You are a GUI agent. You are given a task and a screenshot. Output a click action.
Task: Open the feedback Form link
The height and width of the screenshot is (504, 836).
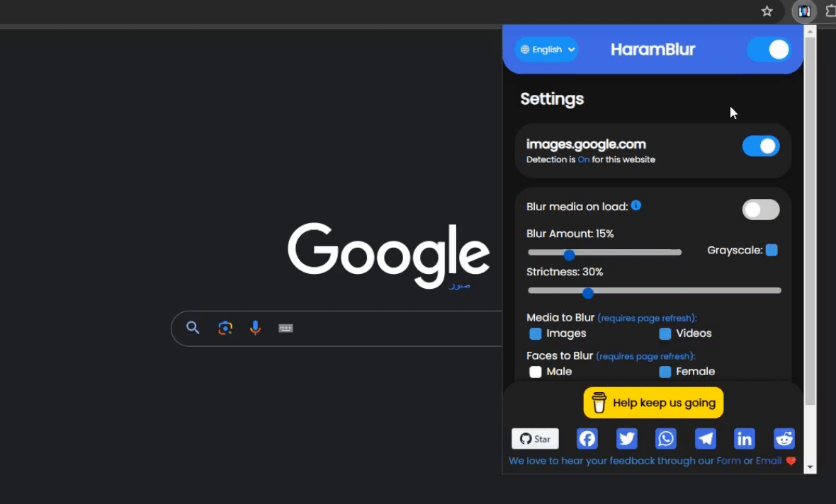(728, 461)
